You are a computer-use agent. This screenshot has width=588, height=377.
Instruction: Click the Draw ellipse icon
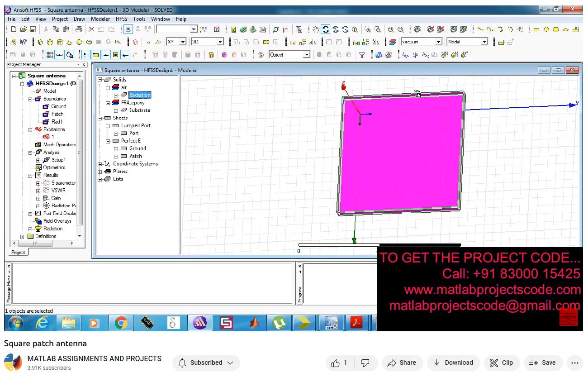click(x=566, y=29)
